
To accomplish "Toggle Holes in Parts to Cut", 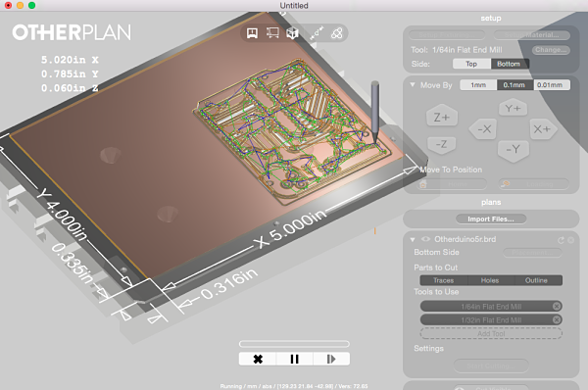I will point(491,280).
